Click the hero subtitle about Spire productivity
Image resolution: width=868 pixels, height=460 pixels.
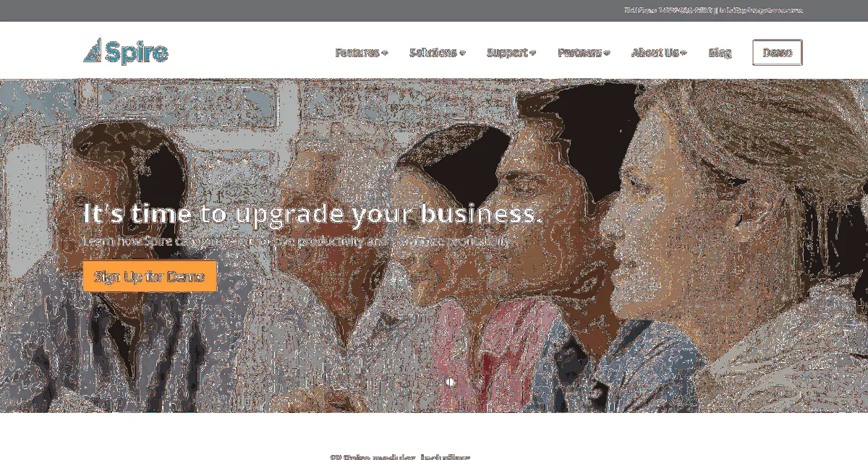[296, 241]
